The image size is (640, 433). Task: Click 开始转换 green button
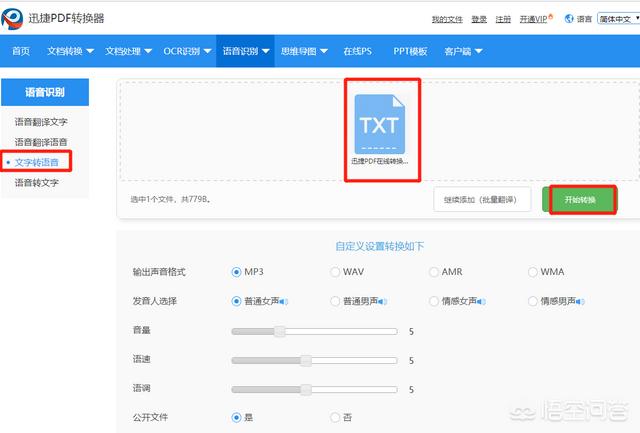coord(580,200)
